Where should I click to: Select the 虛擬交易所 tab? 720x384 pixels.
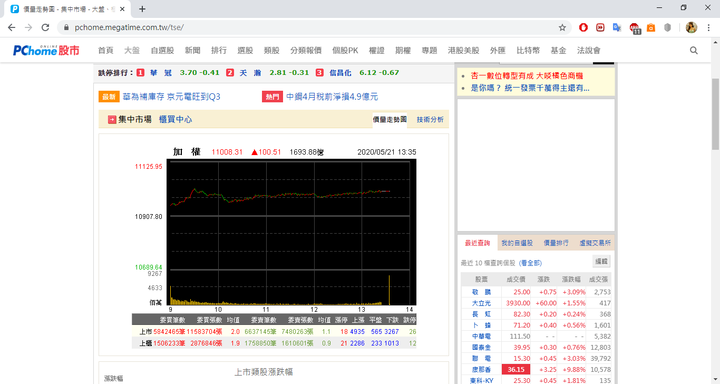(595, 243)
